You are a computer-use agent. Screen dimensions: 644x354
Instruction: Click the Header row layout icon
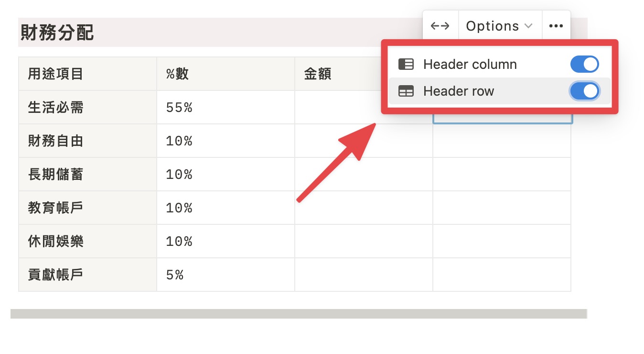coord(406,91)
